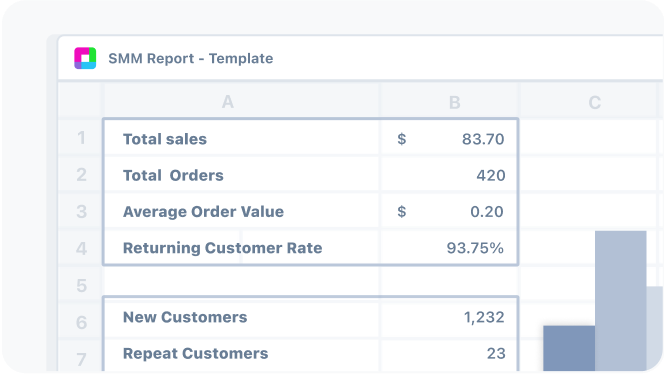
Task: Select the 23 value cell
Action: (449, 354)
